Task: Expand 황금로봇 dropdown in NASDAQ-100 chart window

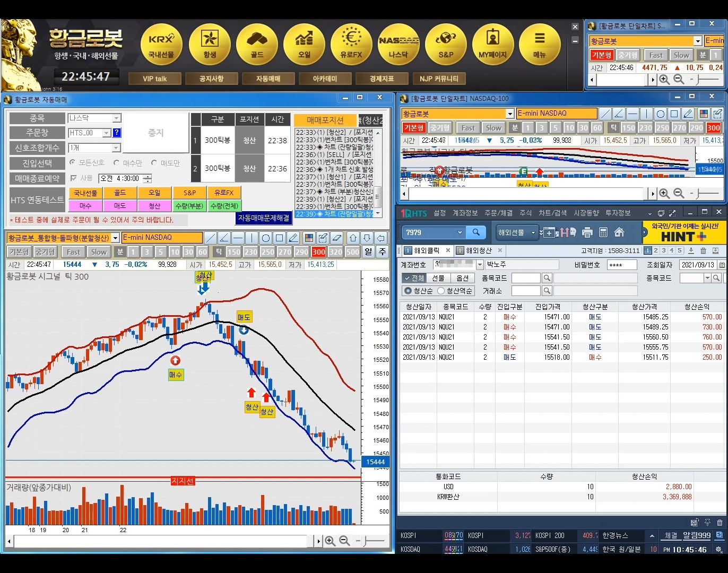Action: click(x=510, y=114)
